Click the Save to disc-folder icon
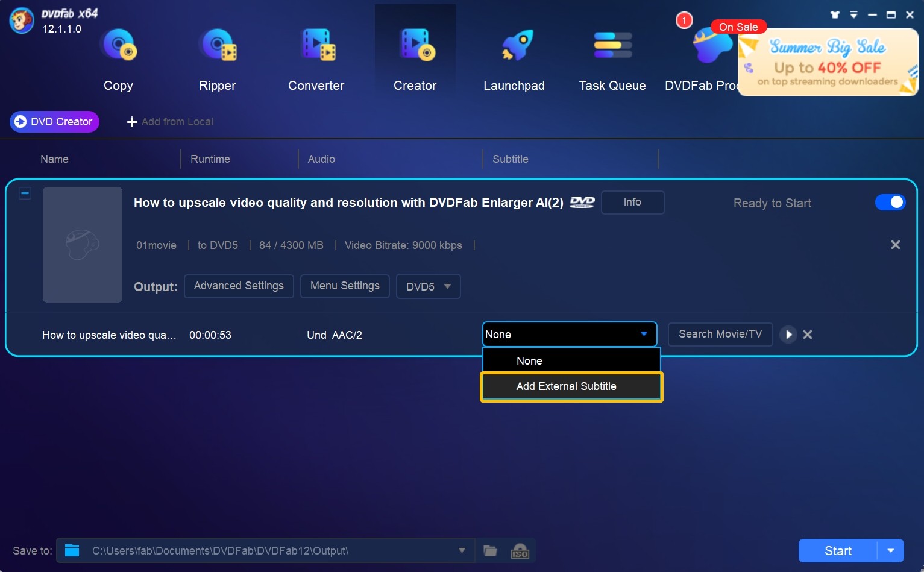Screen dimensions: 924x572 tap(72, 550)
